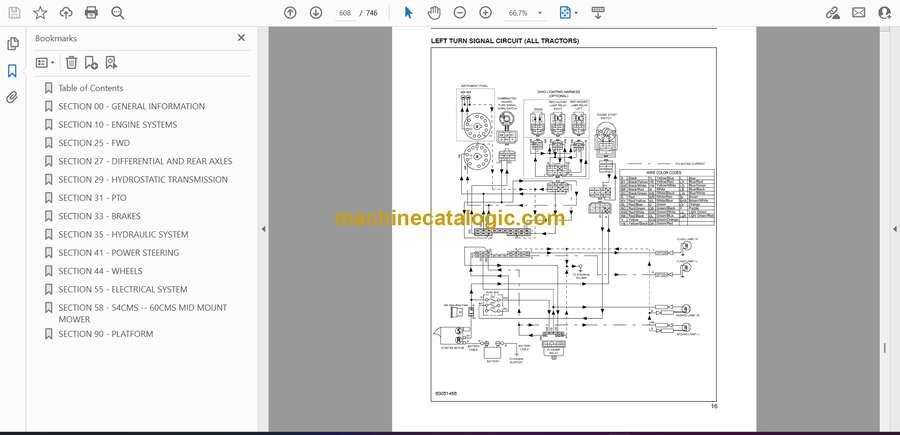Share a link to the document
The height and width of the screenshot is (435, 900).
pos(832,13)
